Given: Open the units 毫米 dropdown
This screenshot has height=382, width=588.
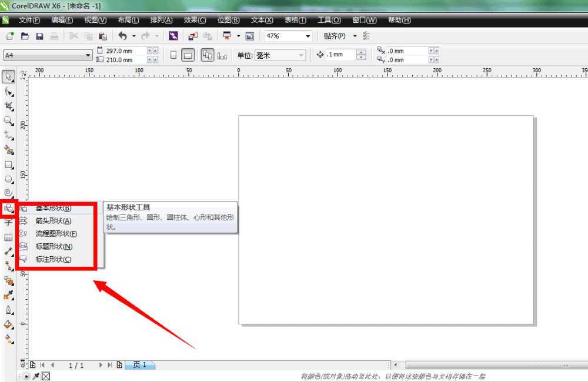Looking at the screenshot, I should pyautogui.click(x=302, y=55).
